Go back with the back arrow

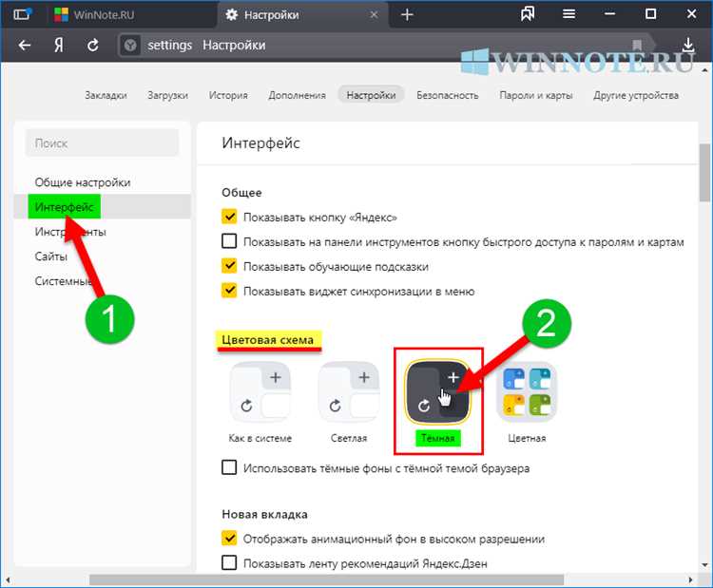coord(25,45)
